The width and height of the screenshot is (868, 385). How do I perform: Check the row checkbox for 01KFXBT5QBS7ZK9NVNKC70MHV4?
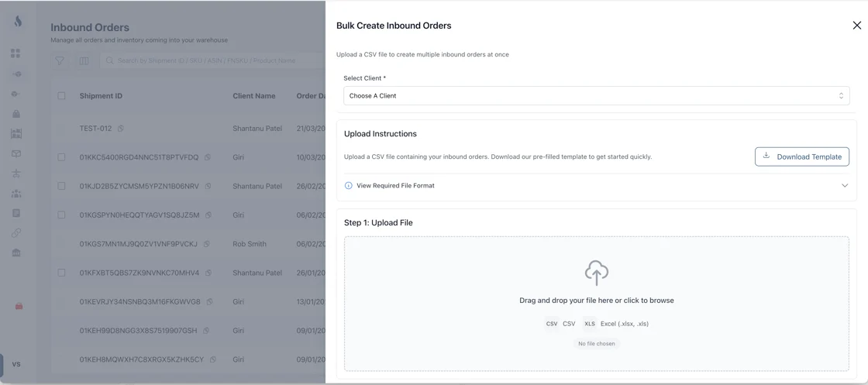[x=61, y=273]
